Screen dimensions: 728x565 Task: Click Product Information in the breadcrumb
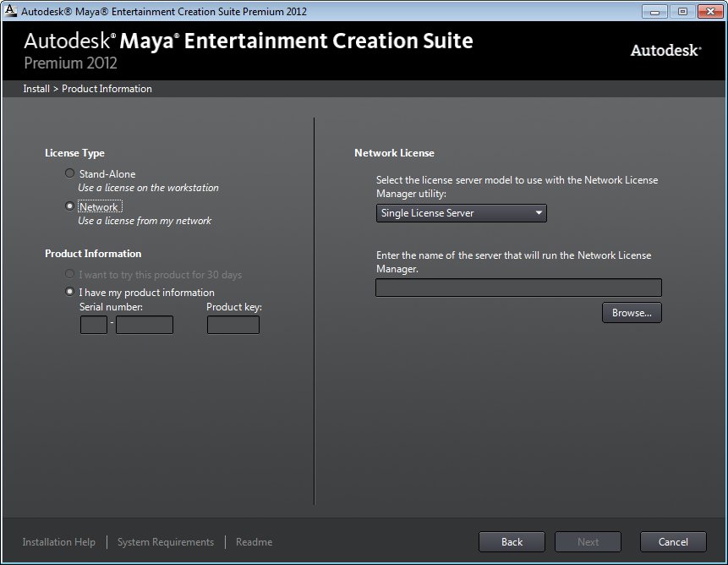[107, 88]
